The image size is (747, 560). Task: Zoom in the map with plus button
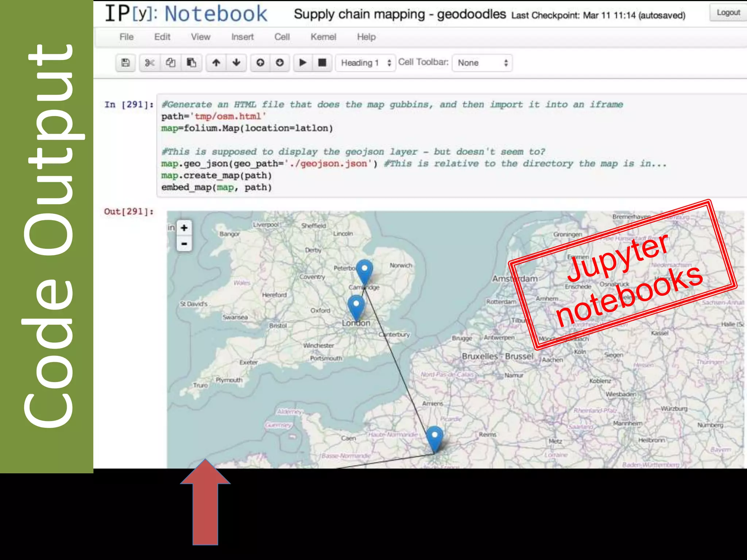pos(184,228)
